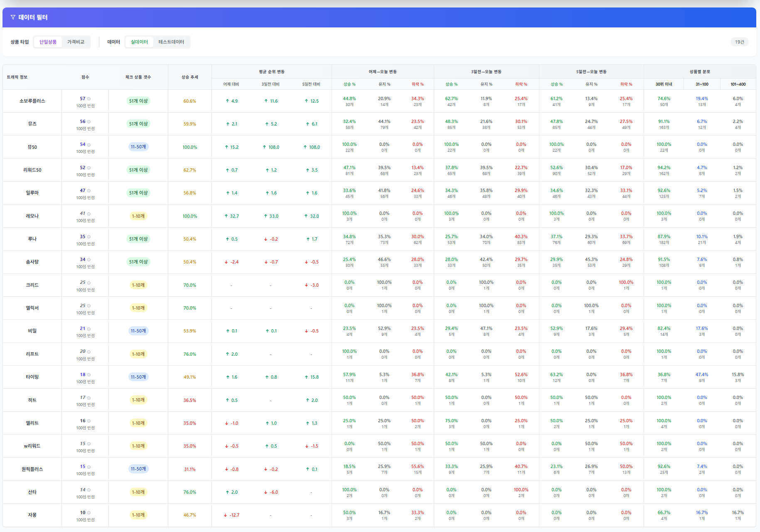
Task: Click 1-10개 badge in 레모나 row
Action: pos(138,216)
